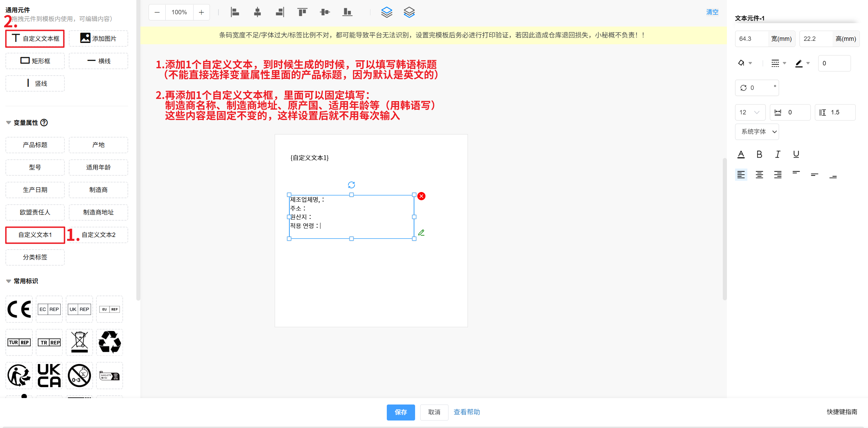The height and width of the screenshot is (428, 868).
Task: Click the green edit pencil icon
Action: (x=422, y=233)
